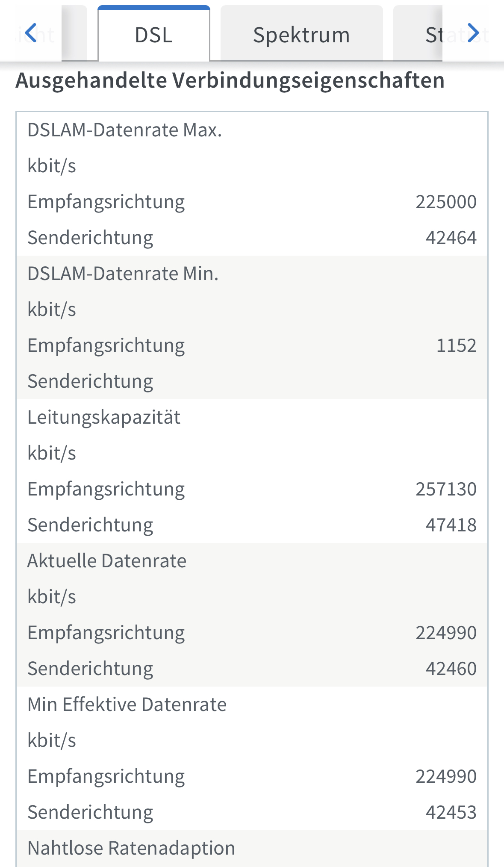Select the Leitungskapazität label
The image size is (504, 867).
[x=104, y=417]
